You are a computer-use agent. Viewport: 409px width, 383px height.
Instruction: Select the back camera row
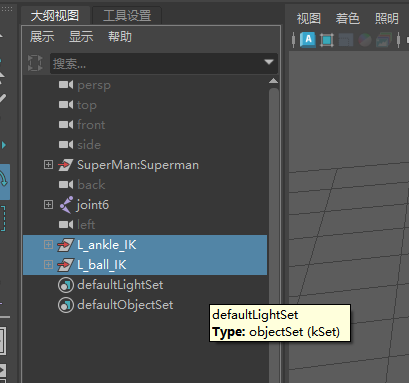point(145,185)
